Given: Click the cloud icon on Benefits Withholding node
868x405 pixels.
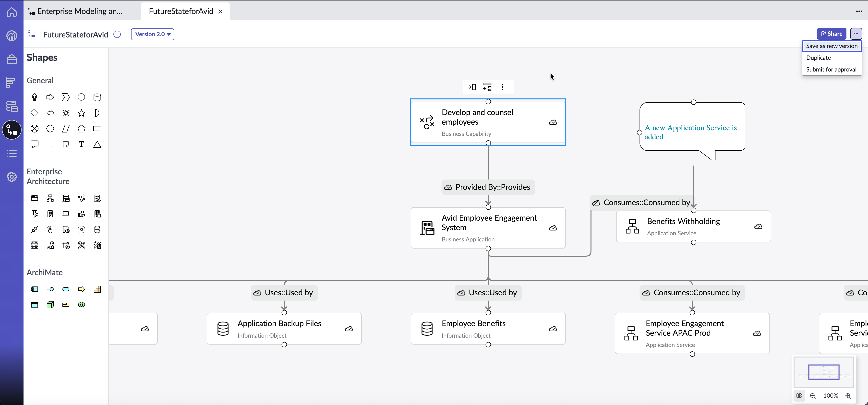Looking at the screenshot, I should [758, 227].
